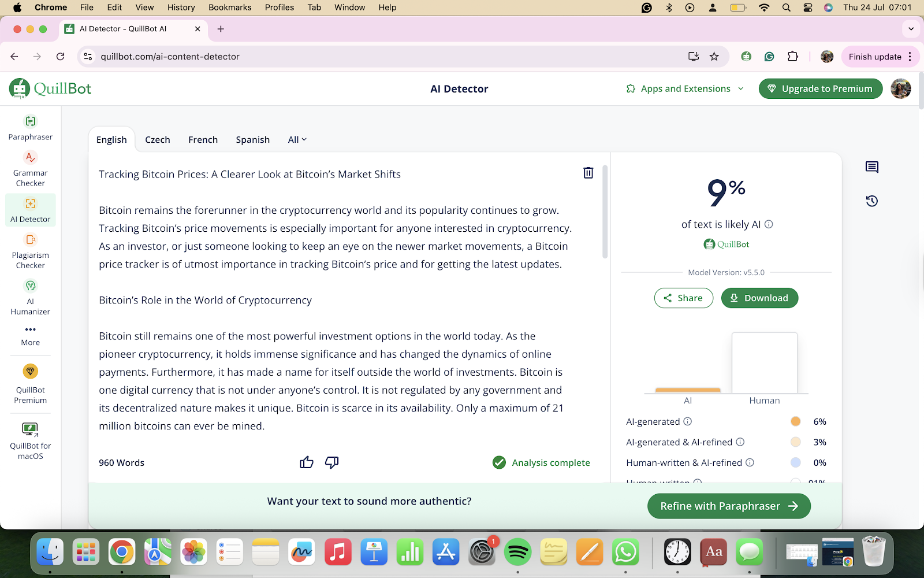924x578 pixels.
Task: Install app icon in address bar
Action: 694,56
